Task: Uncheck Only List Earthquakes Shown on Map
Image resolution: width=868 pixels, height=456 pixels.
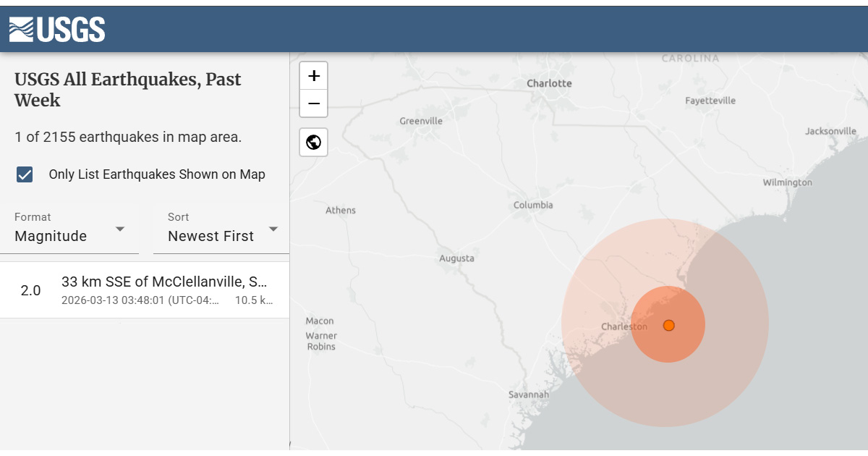Action: pyautogui.click(x=25, y=174)
